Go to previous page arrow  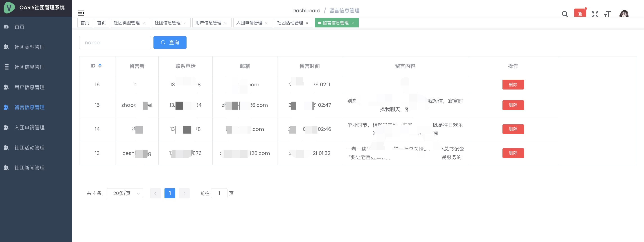(x=155, y=193)
